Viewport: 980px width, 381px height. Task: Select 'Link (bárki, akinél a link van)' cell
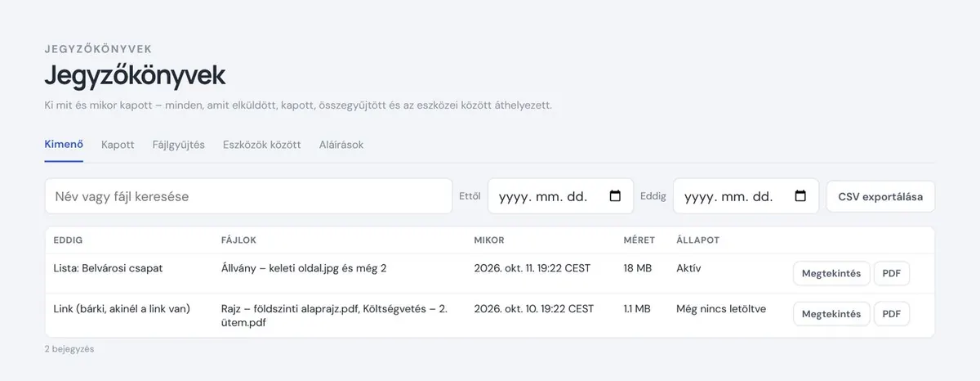point(122,308)
